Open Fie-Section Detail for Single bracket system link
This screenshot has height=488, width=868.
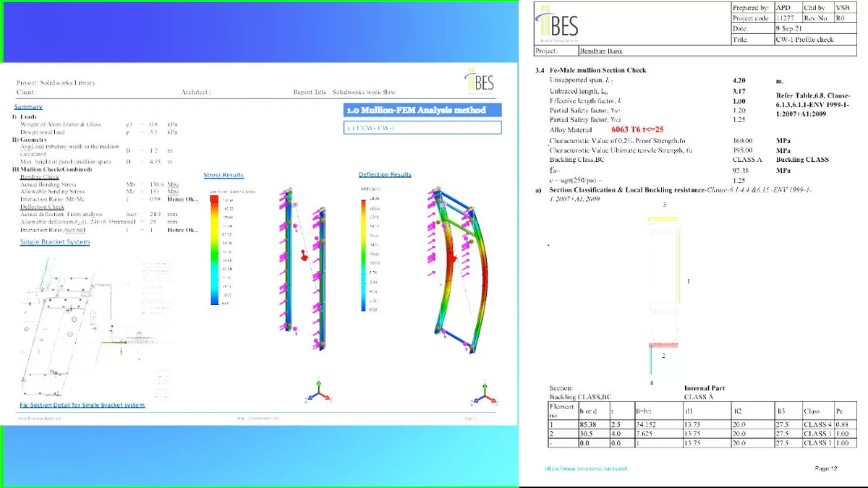(x=82, y=405)
